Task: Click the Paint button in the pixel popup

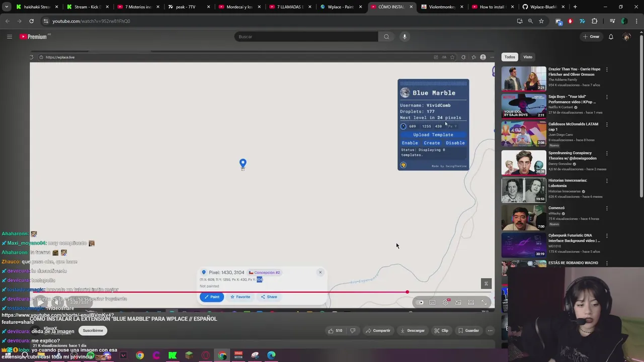Action: pos(212,297)
